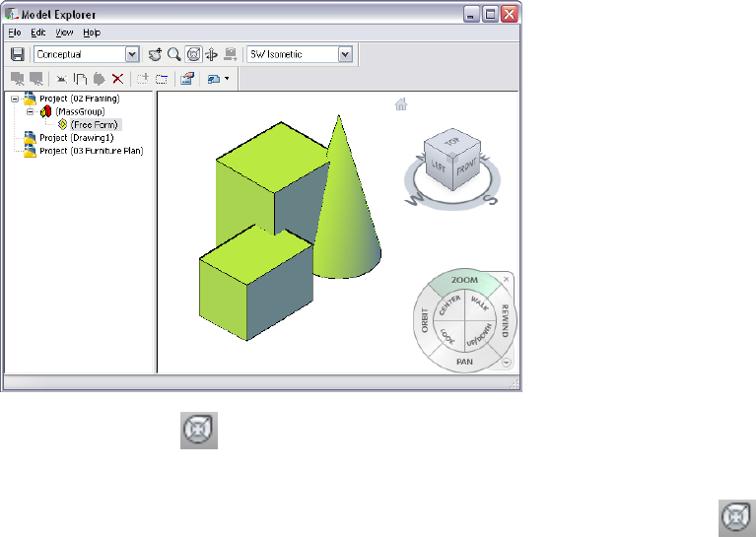Click the ORBIT wedge on the navigation wheel
Viewport: 756px width, 537px height.
click(x=425, y=320)
